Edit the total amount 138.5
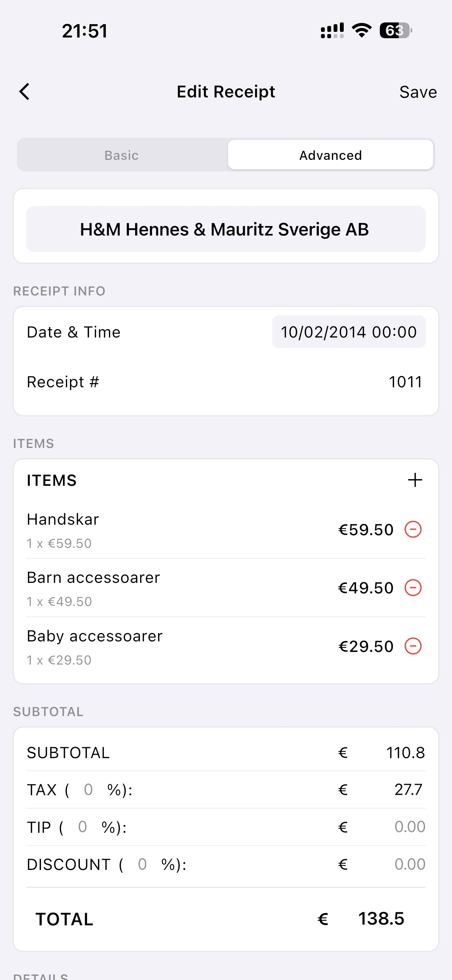Image resolution: width=452 pixels, height=980 pixels. pos(381,919)
